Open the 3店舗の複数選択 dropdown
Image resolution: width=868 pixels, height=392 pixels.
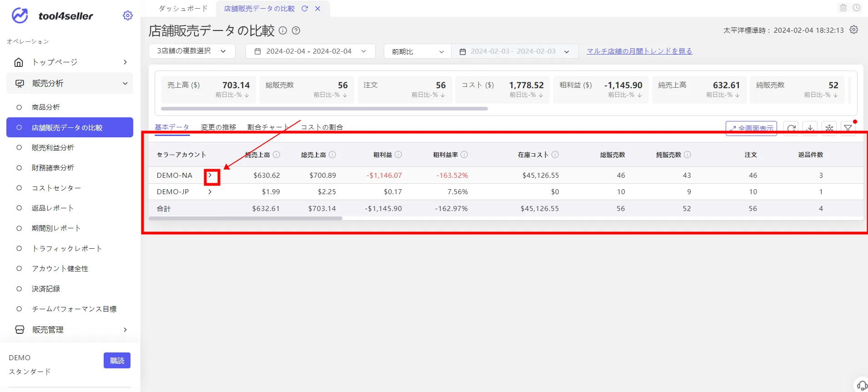192,51
